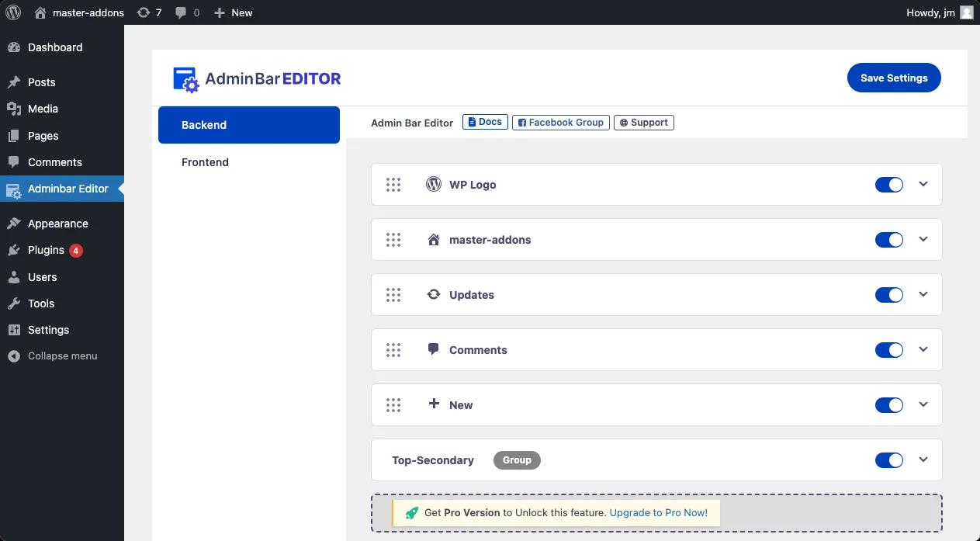Disable the WP Logo admin bar item

889,184
